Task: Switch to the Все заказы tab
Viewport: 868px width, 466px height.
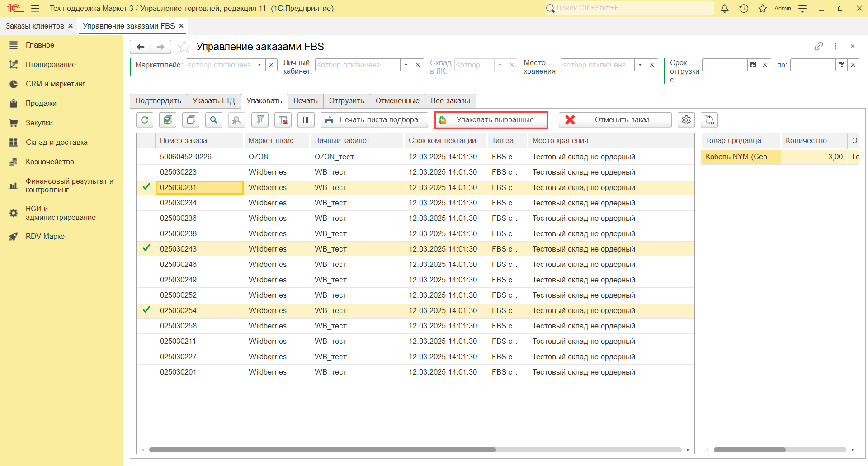Action: point(450,100)
